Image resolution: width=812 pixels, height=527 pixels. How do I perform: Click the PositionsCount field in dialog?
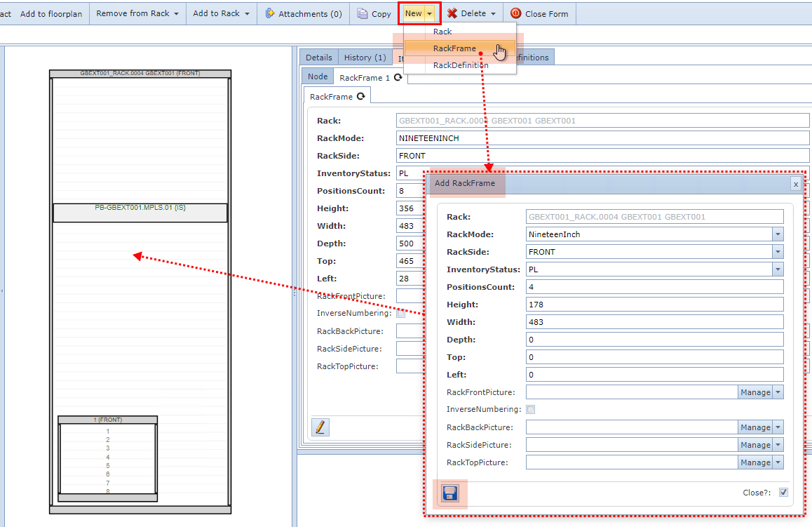pyautogui.click(x=654, y=287)
